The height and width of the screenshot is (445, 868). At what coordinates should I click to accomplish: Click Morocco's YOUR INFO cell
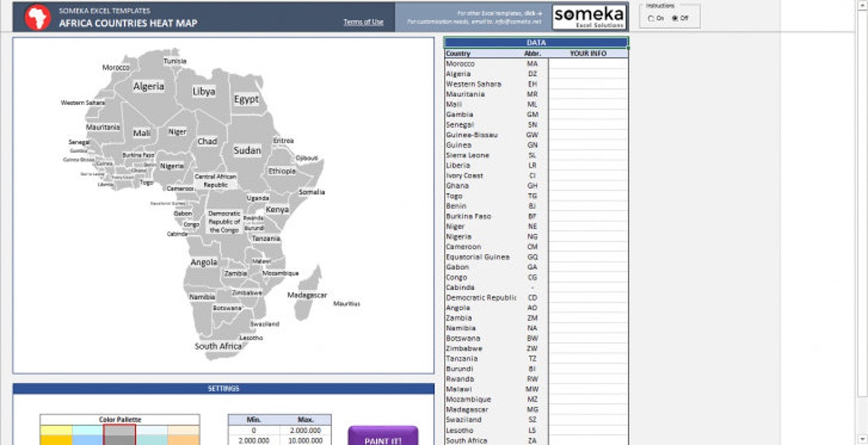tap(586, 64)
